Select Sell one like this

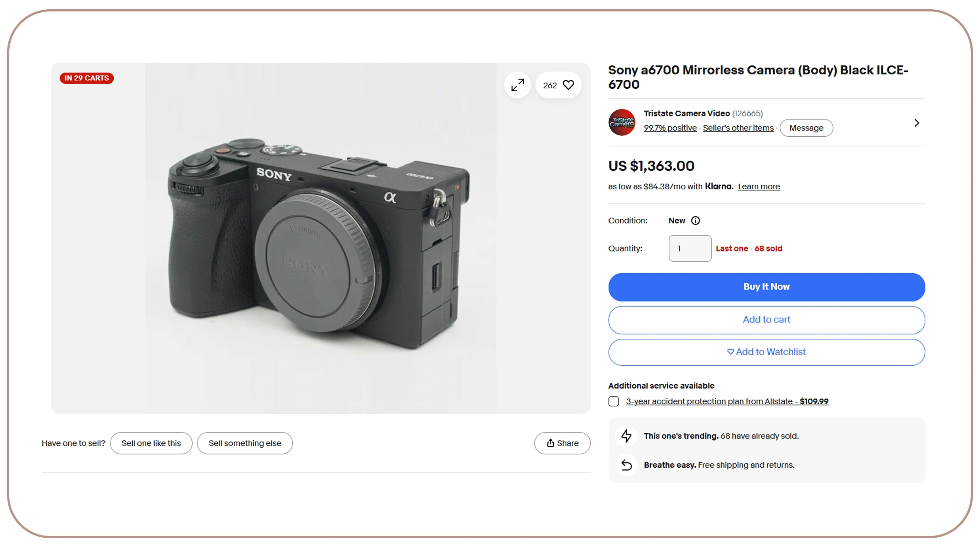[x=151, y=443]
